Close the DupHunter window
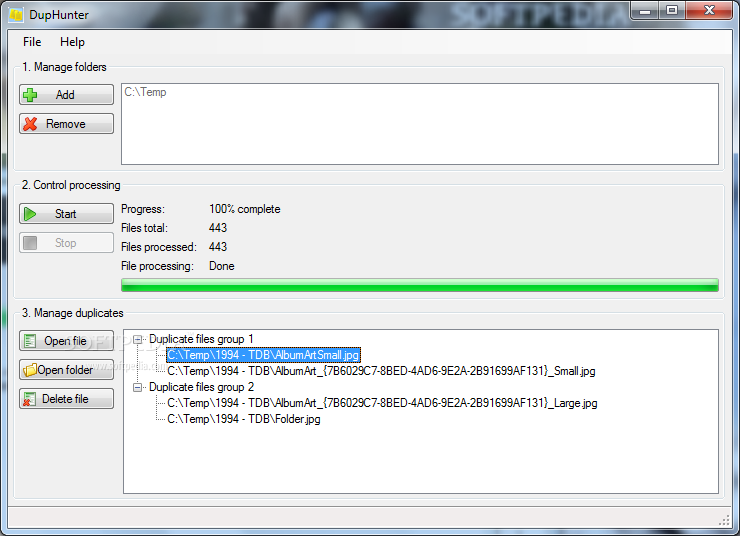Viewport: 740px width, 536px height. tap(709, 10)
